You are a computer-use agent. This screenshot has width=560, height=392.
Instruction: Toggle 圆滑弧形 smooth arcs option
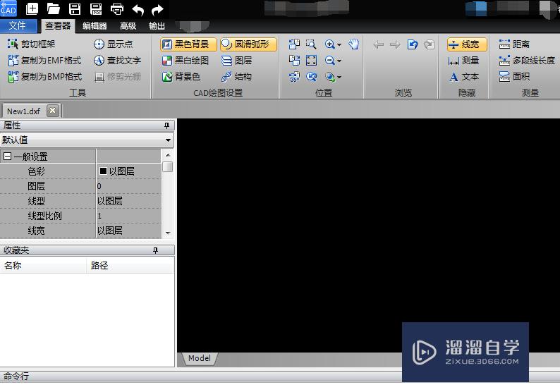point(248,44)
